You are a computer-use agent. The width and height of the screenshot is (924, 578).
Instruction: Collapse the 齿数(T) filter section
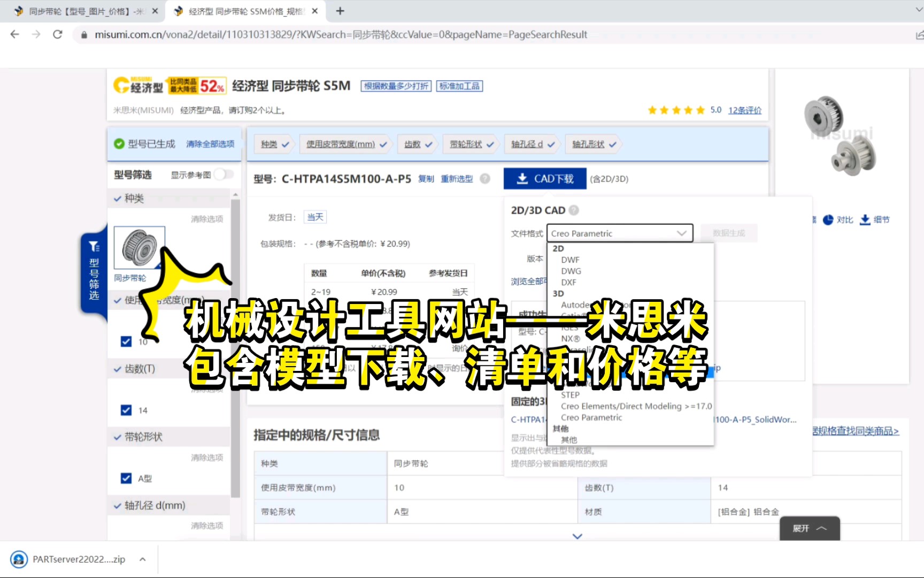(x=169, y=369)
